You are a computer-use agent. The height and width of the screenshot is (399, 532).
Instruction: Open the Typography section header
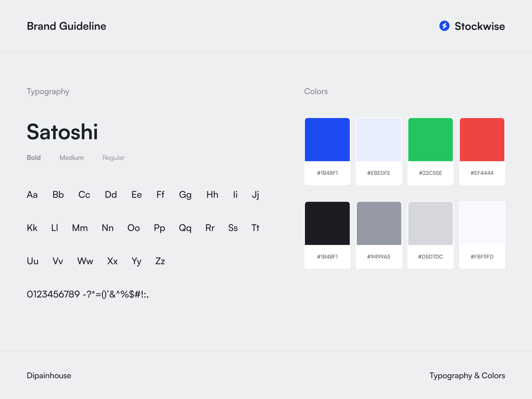coord(48,91)
